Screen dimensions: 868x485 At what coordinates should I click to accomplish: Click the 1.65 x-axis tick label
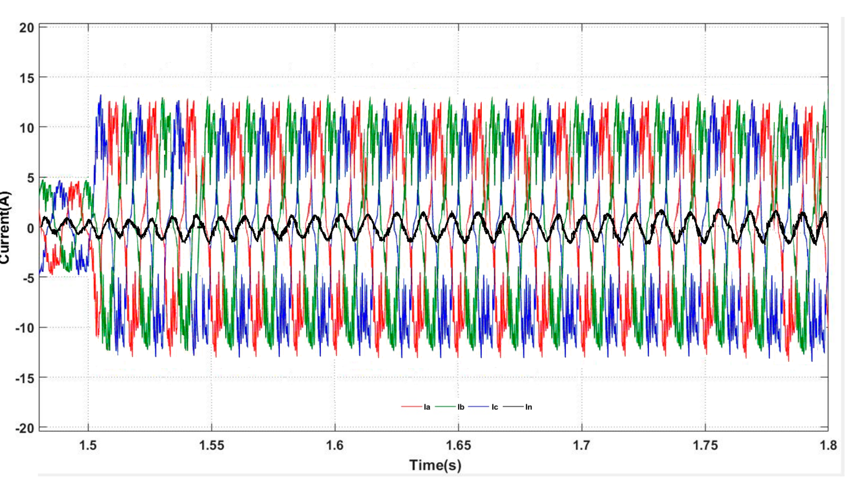pyautogui.click(x=458, y=446)
